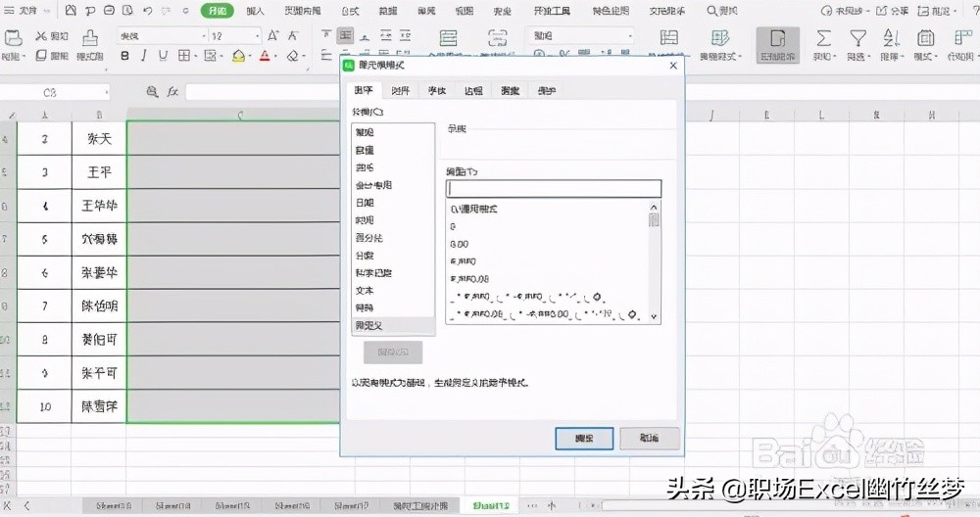Click the greyed Delete button below category list
980x517 pixels.
tap(393, 352)
